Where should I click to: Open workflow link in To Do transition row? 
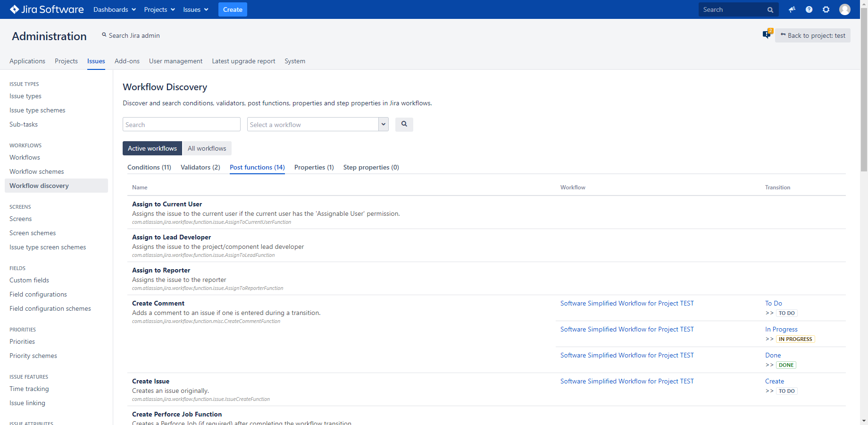tap(627, 303)
